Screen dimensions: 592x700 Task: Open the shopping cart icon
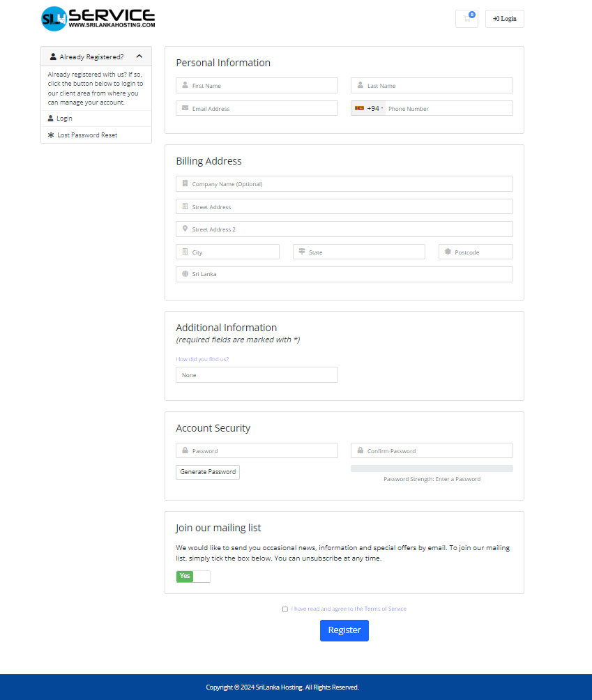(x=466, y=19)
